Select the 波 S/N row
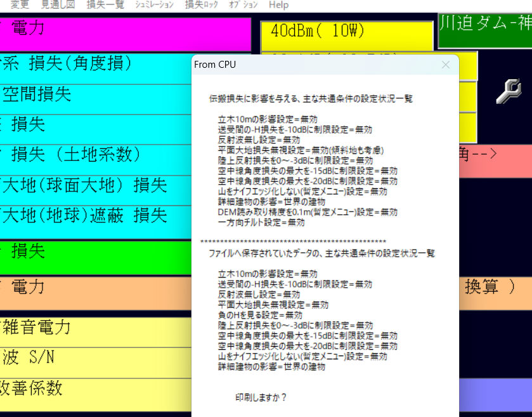This screenshot has height=417, width=532. coord(96,362)
